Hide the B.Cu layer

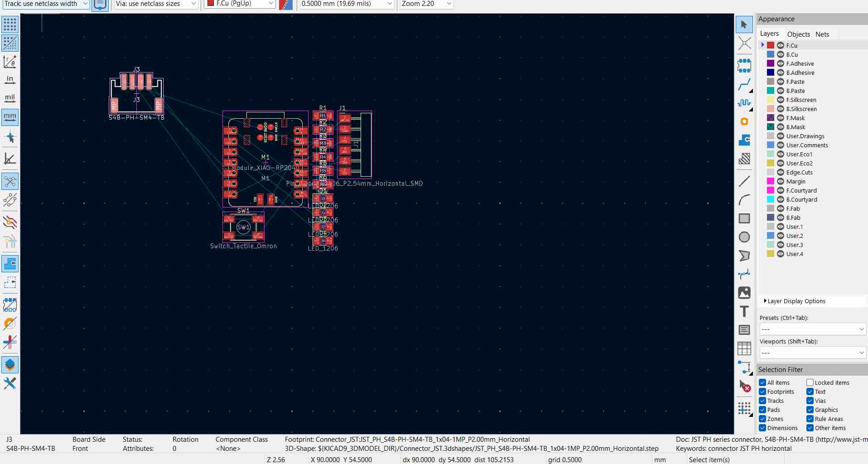[781, 54]
